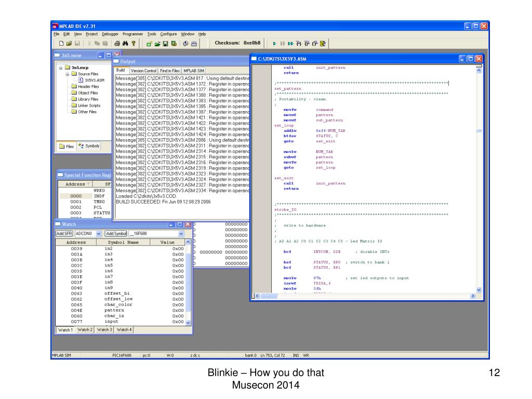Open the Debugger menu

tap(110, 34)
